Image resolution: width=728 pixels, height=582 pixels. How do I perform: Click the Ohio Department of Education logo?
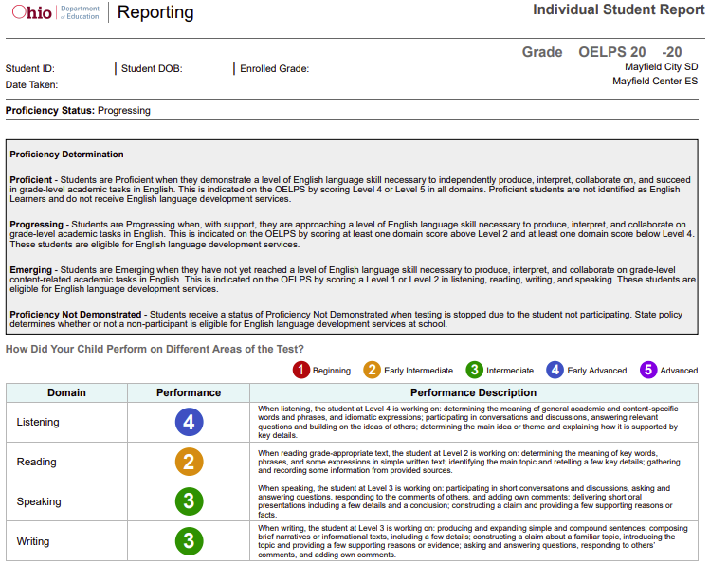tap(54, 12)
